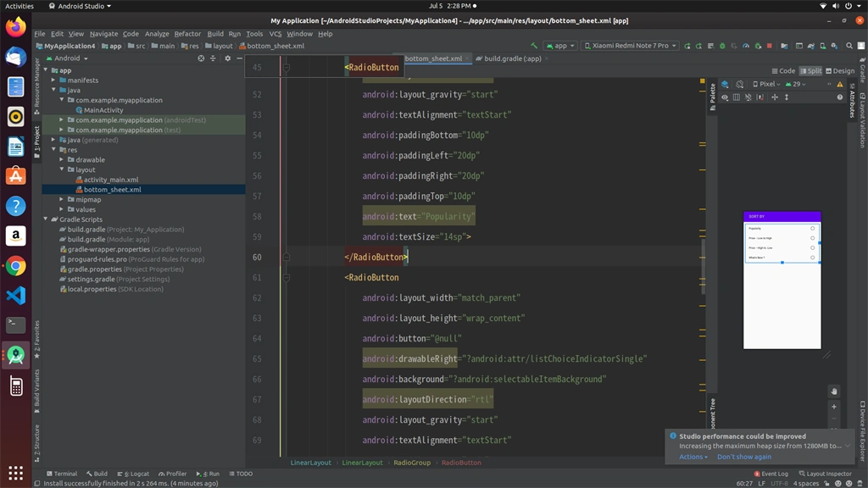The image size is (868, 488).
Task: Click the Select Design Surface layers icon
Action: pyautogui.click(x=725, y=84)
